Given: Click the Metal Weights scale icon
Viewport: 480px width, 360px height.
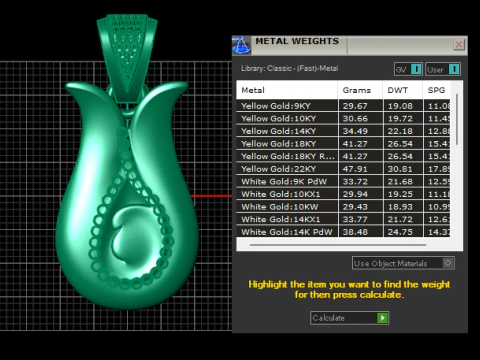Looking at the screenshot, I should click(241, 45).
